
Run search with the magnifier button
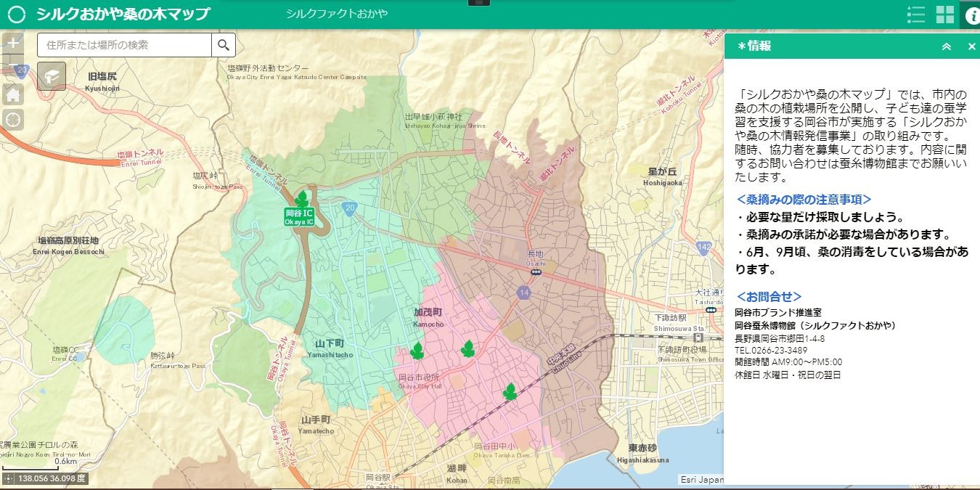click(x=224, y=45)
